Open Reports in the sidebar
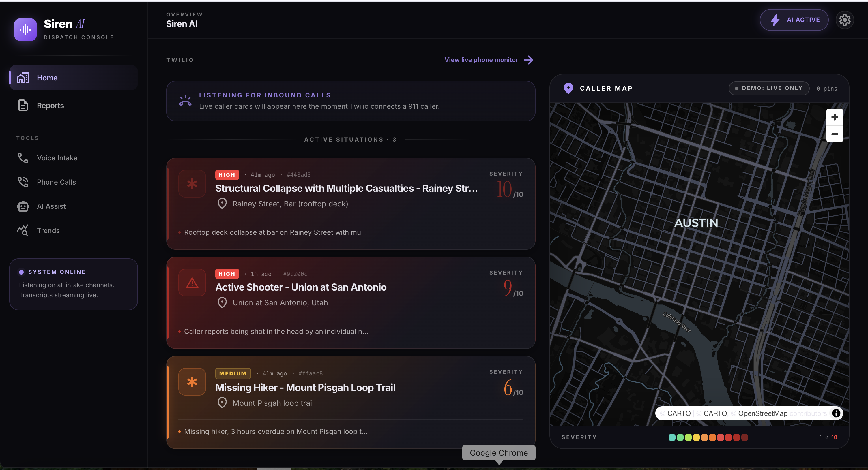 50,105
